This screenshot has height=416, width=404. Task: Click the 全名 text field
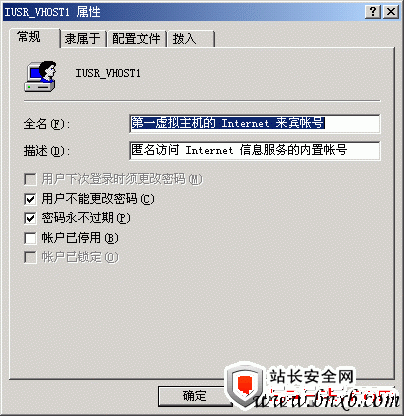(x=255, y=123)
